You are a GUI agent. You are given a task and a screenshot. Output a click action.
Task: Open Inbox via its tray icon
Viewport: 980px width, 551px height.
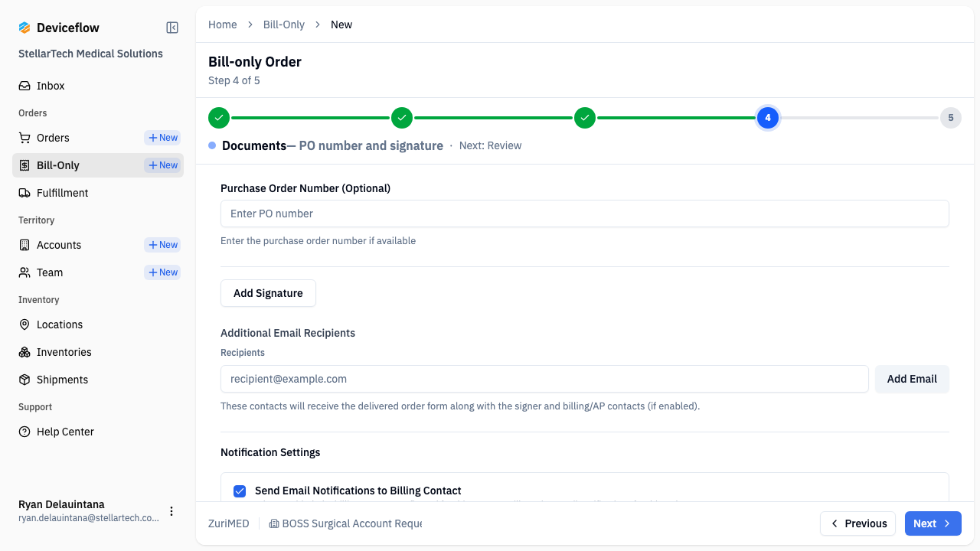tap(24, 86)
